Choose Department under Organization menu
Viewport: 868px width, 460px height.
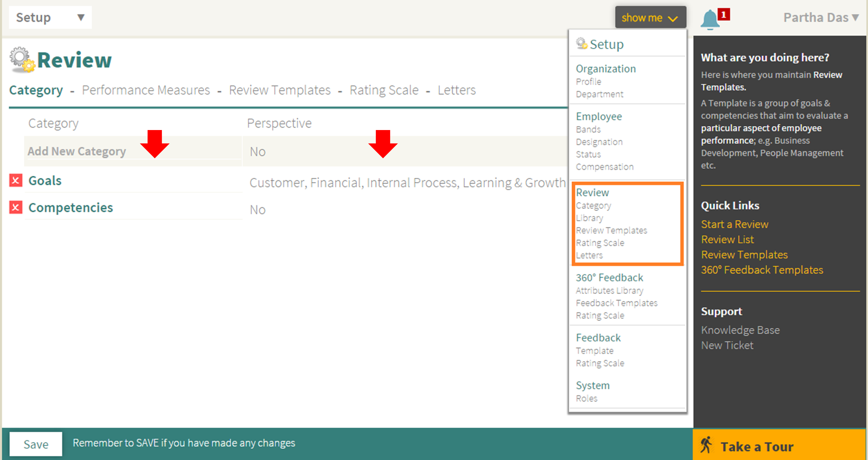click(x=599, y=94)
